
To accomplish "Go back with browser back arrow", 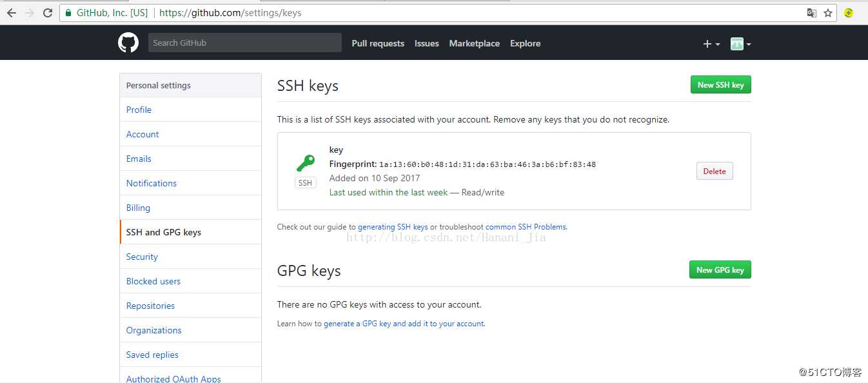I will [x=12, y=13].
